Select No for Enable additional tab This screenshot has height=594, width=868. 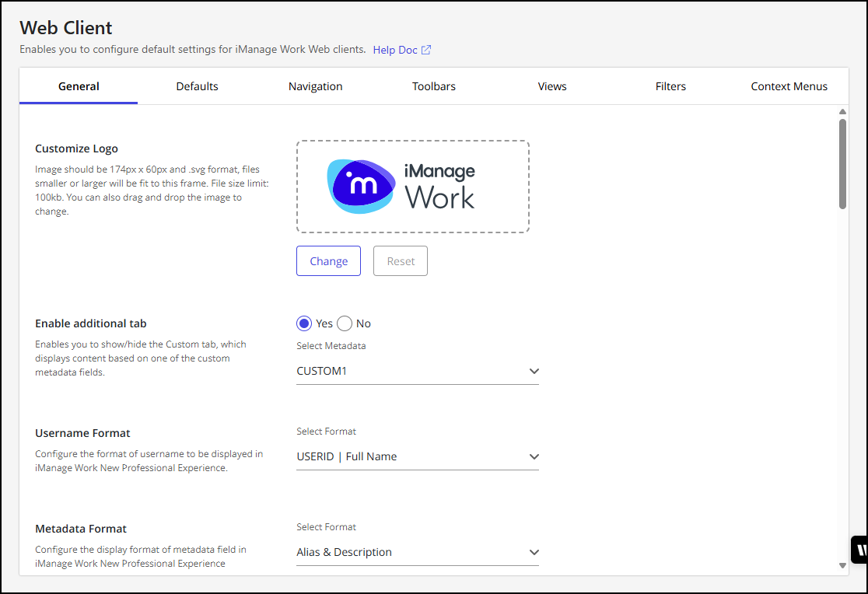(345, 323)
